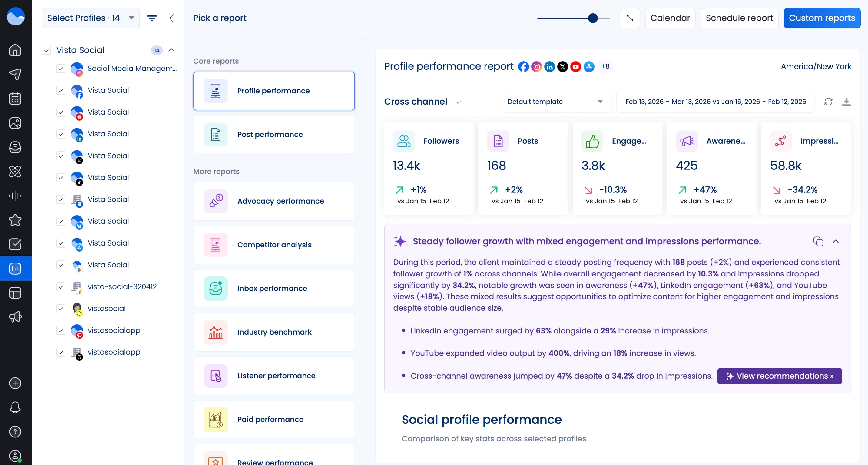Select the Inbox tray icon in sidebar
868x465 pixels.
pyautogui.click(x=15, y=147)
